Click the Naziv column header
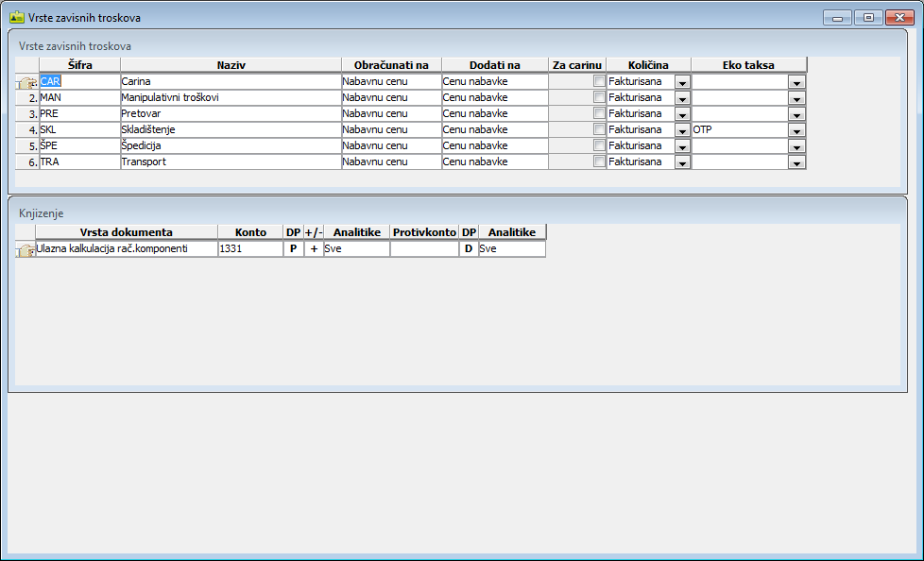924x561 pixels. tap(231, 65)
